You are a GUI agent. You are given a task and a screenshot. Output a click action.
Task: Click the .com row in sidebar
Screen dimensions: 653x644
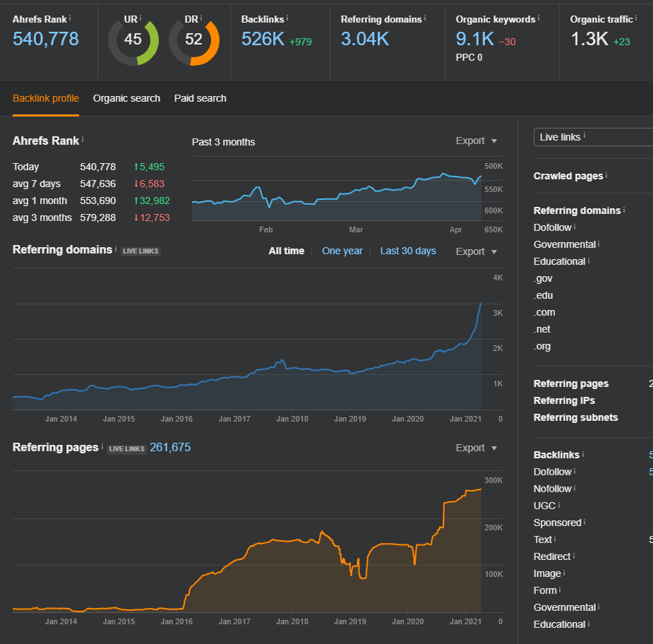(544, 312)
